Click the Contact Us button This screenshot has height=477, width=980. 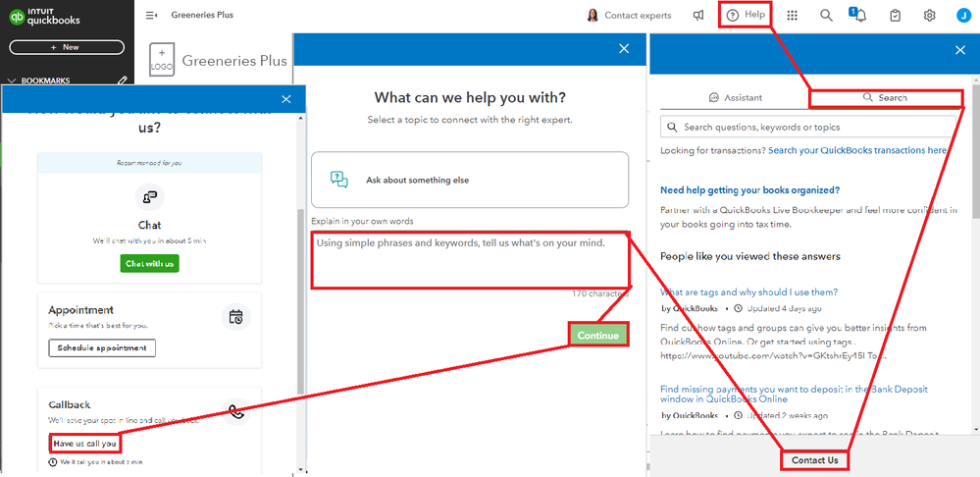[x=815, y=460]
